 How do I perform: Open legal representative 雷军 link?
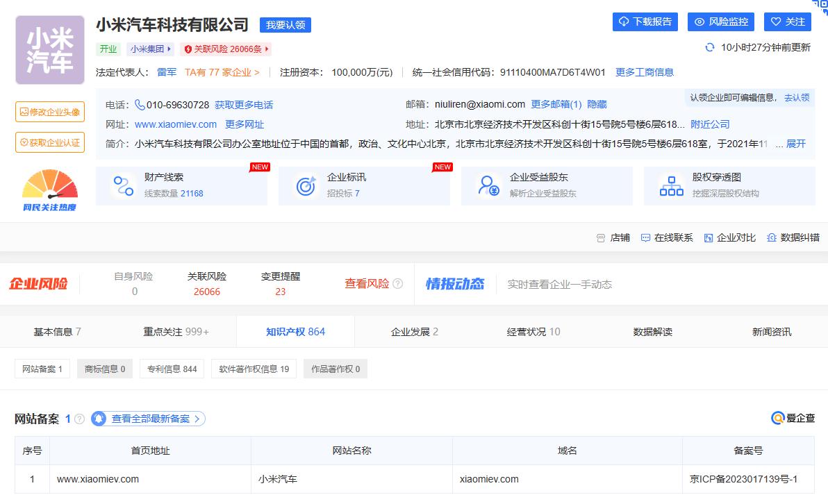click(x=166, y=72)
